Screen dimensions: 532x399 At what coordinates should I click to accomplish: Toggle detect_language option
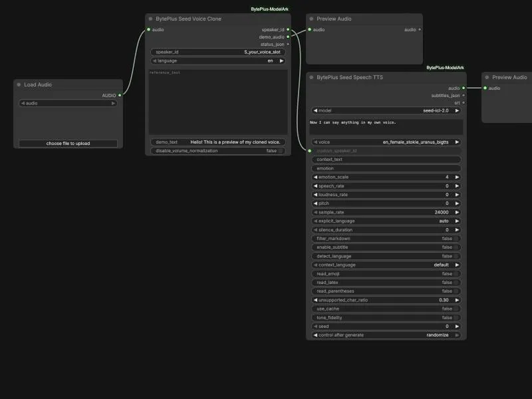pyautogui.click(x=386, y=256)
